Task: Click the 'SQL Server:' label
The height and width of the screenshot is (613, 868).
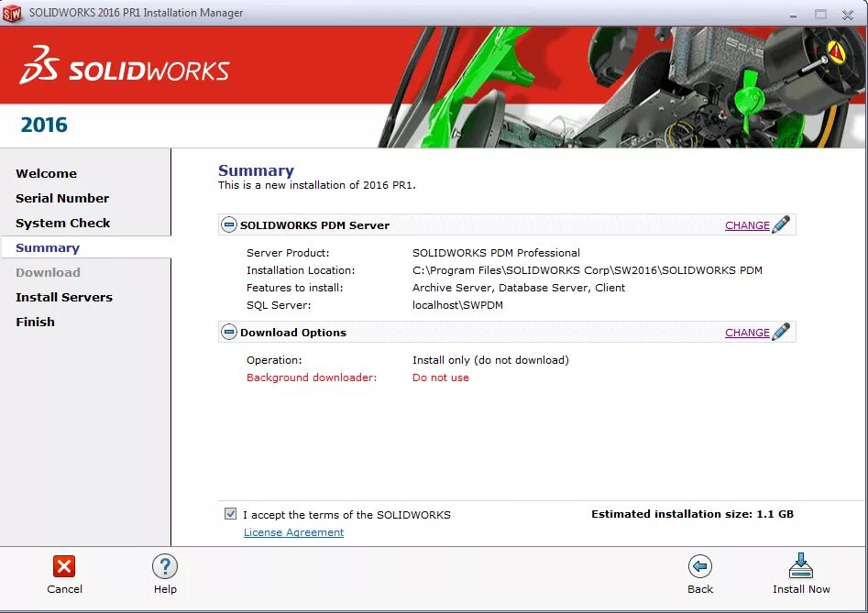Action: pyautogui.click(x=279, y=305)
